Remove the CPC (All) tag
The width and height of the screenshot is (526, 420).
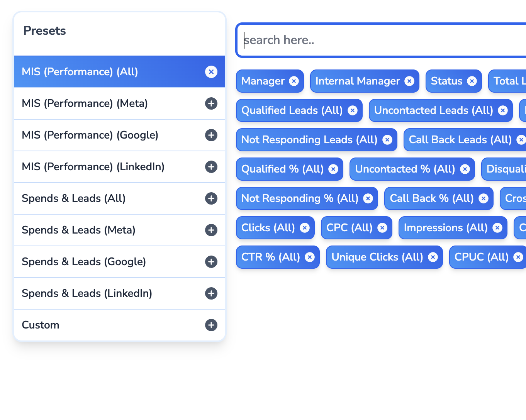coord(382,228)
